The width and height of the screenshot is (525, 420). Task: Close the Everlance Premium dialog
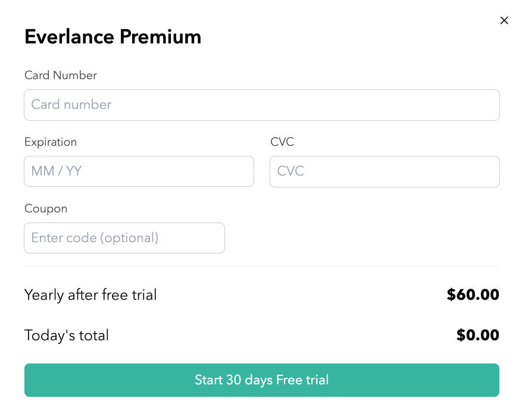pyautogui.click(x=504, y=21)
